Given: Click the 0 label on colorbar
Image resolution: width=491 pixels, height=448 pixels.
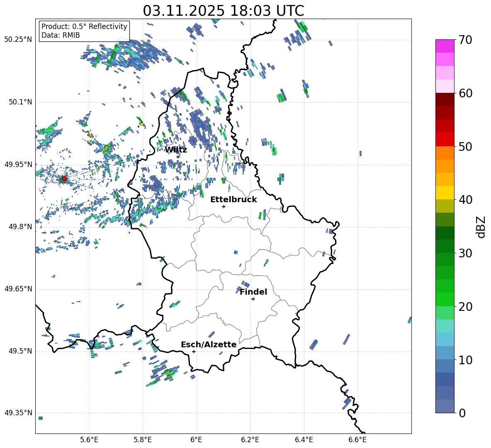Looking at the screenshot, I should (462, 413).
